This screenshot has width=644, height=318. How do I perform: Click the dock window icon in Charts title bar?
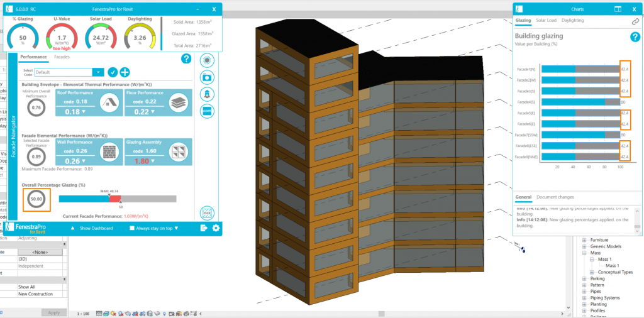(x=618, y=9)
